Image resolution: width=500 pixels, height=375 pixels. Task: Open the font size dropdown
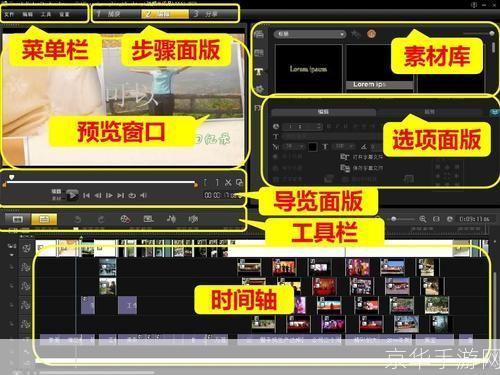coord(294,146)
